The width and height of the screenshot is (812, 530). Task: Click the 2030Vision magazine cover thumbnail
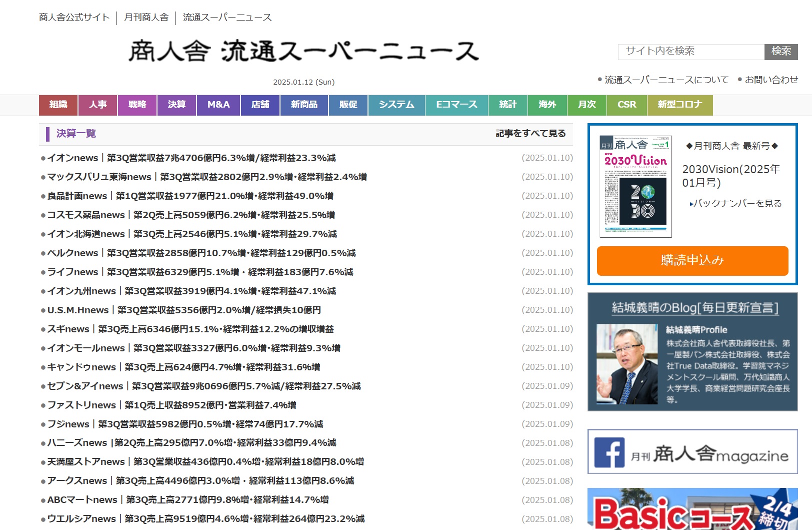(x=635, y=186)
